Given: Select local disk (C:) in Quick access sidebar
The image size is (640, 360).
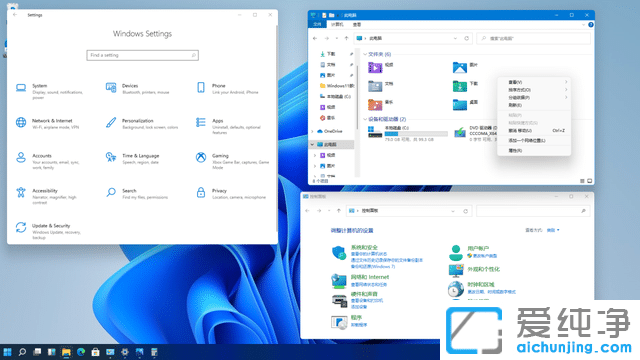Looking at the screenshot, I should point(335,96).
